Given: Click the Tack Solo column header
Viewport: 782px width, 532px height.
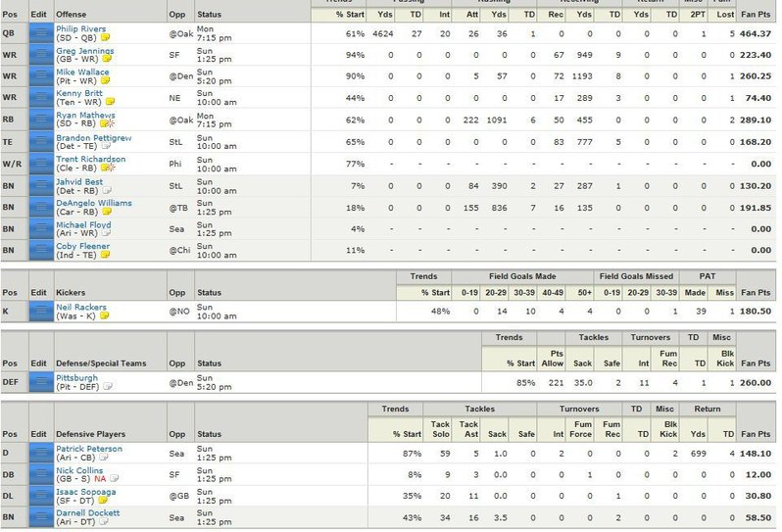Looking at the screenshot, I should (440, 429).
